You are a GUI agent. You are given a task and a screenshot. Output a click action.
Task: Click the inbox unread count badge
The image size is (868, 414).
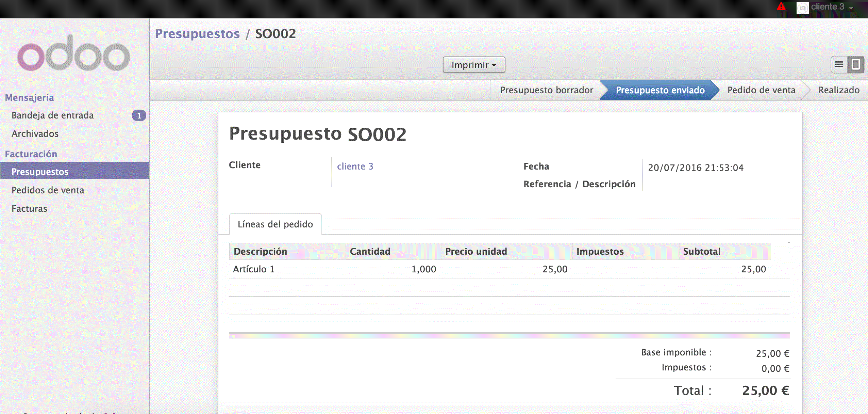pyautogui.click(x=139, y=116)
